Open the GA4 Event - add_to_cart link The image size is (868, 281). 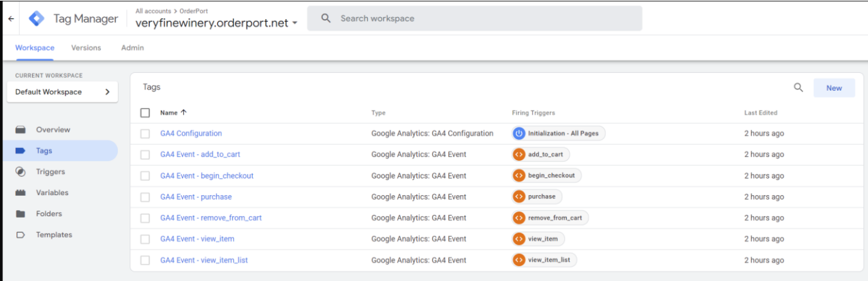200,155
